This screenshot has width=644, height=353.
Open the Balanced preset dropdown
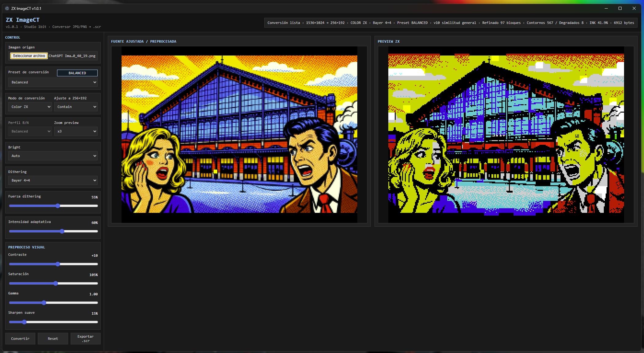point(53,82)
